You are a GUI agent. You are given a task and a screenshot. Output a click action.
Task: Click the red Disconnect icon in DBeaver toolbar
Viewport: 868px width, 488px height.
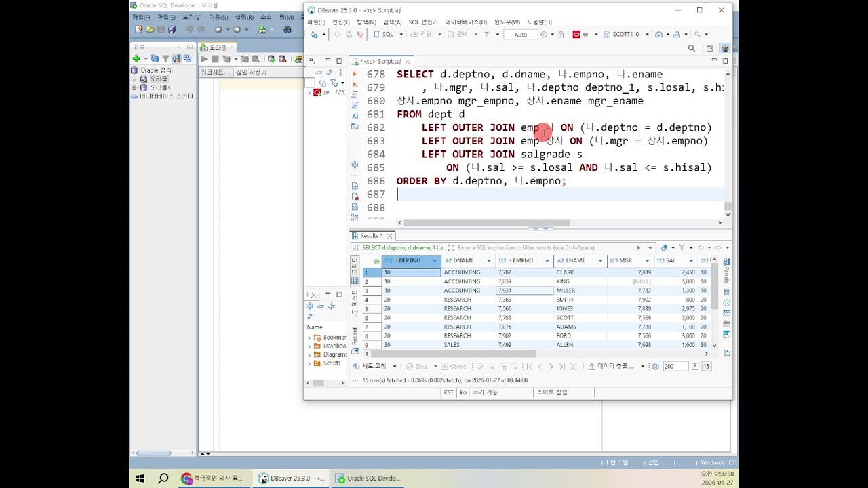tap(361, 34)
